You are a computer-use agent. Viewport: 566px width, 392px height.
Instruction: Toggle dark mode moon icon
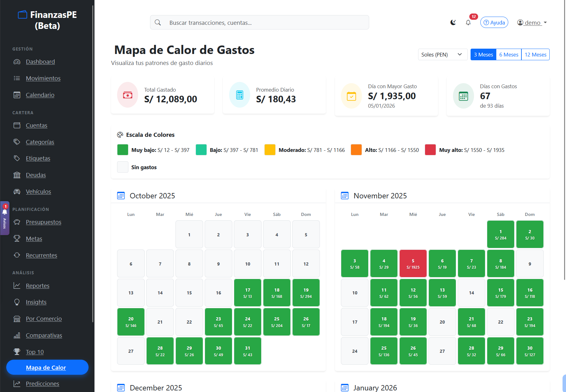click(453, 23)
